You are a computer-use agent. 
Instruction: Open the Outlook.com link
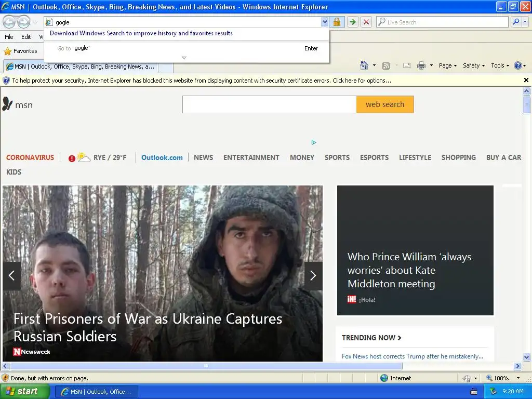coord(162,157)
